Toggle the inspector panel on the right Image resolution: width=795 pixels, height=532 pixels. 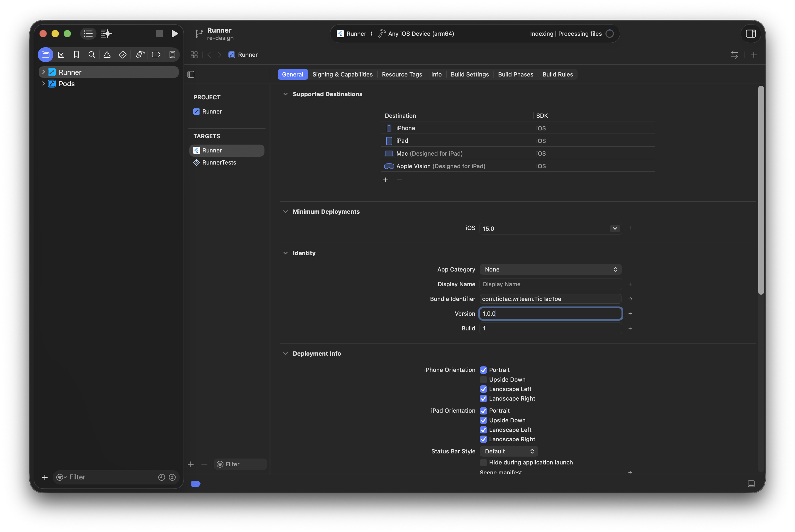(751, 34)
